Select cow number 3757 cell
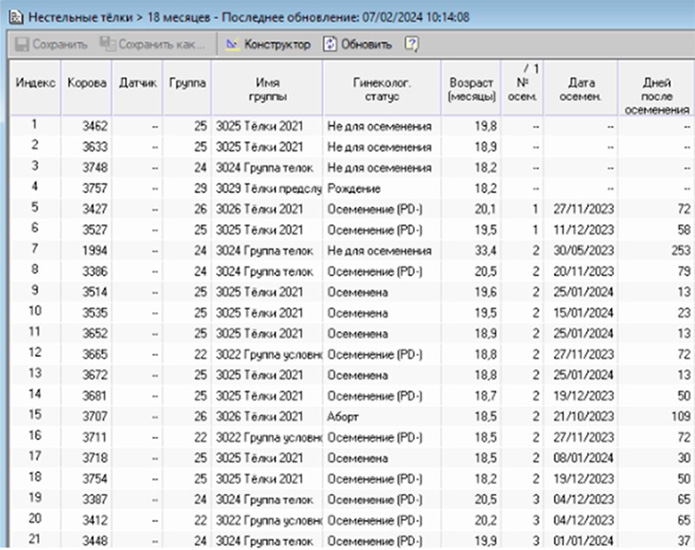Screen dimensions: 695x550 tap(87, 189)
